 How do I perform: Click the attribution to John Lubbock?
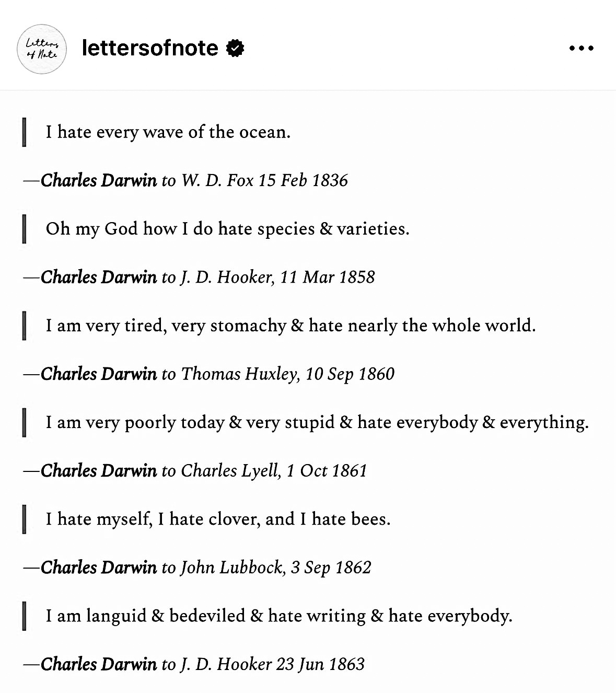(197, 567)
